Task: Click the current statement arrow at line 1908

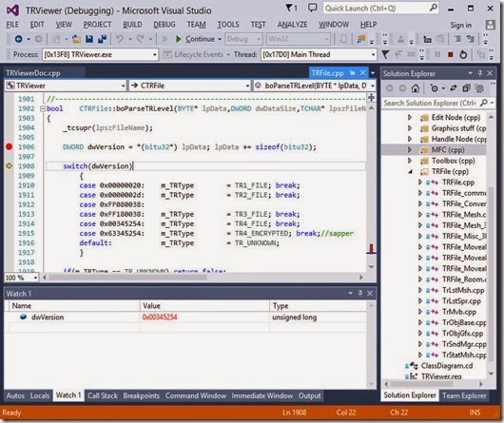Action: pos(9,166)
